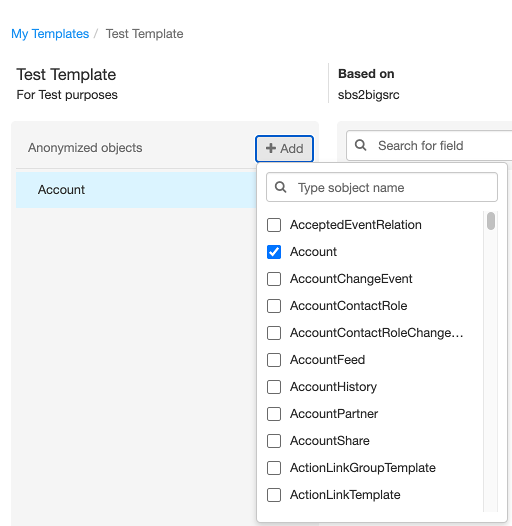The width and height of the screenshot is (512, 526).
Task: Check the ActionLinkGroupTemplate checkbox
Action: (274, 468)
